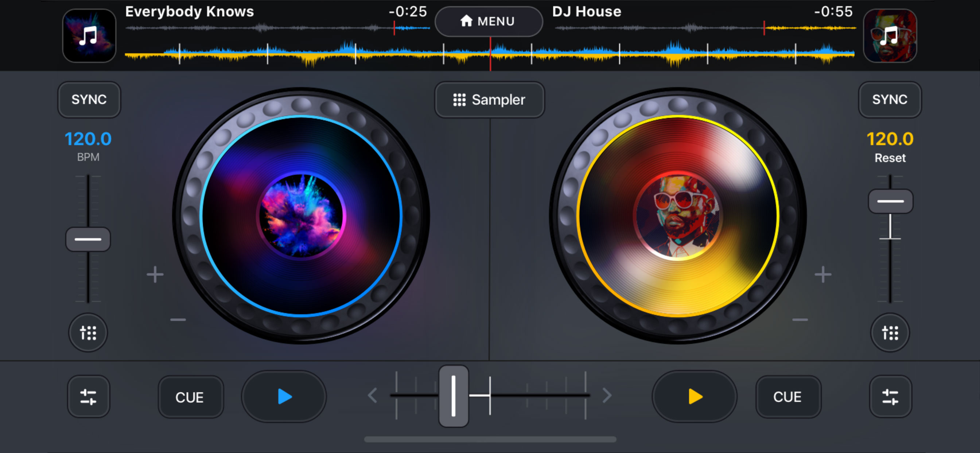The image size is (980, 453).
Task: Click the crossfader handle
Action: click(x=454, y=396)
